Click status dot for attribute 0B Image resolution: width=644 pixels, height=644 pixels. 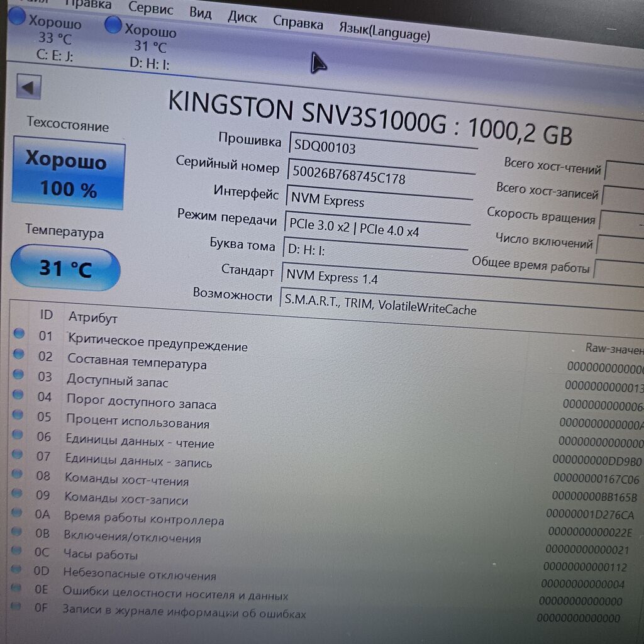point(16,531)
